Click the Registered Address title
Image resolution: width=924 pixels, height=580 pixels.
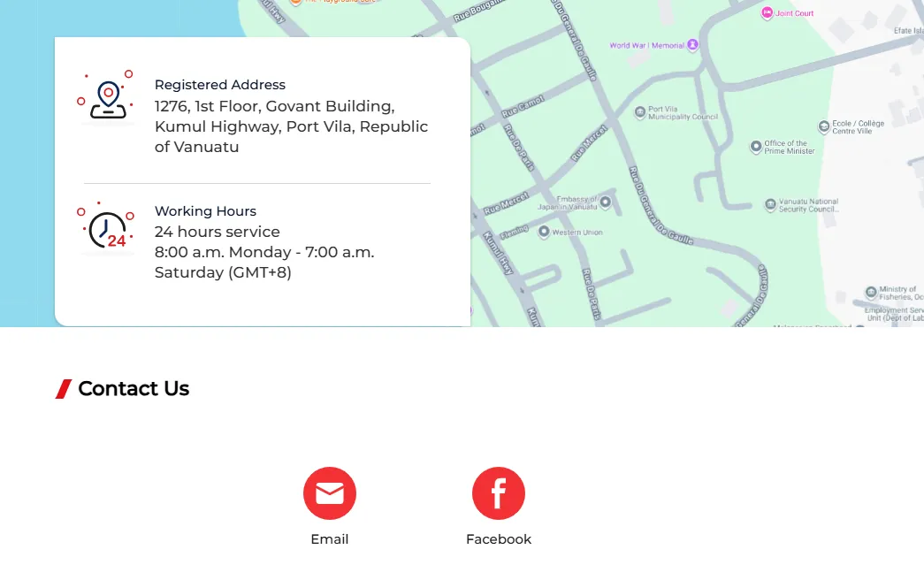point(220,85)
